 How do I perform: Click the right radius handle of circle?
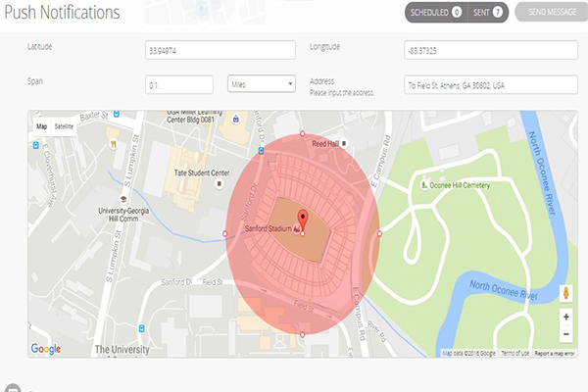[379, 233]
